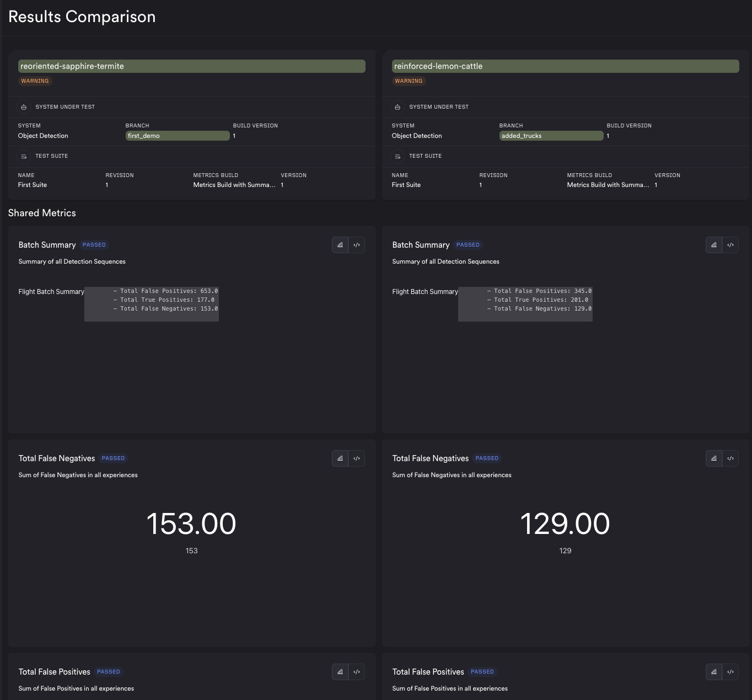Click right 'Flight Batch Summary' label

425,292
